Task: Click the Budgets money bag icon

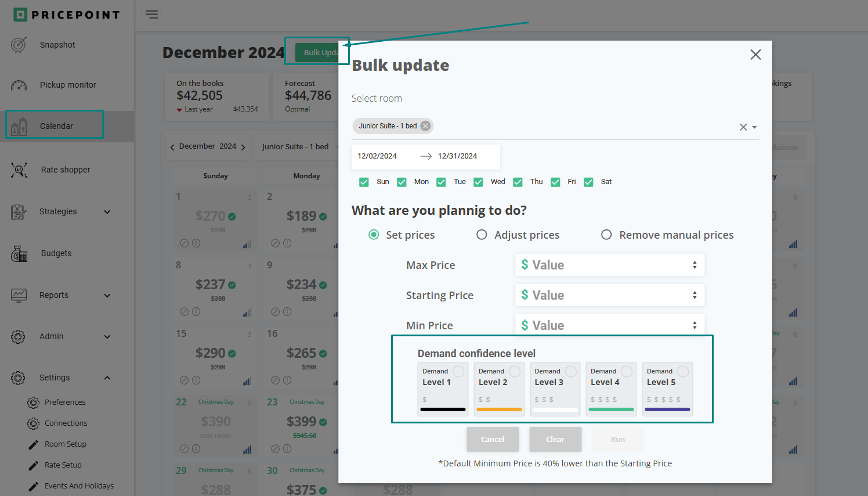Action: [19, 254]
